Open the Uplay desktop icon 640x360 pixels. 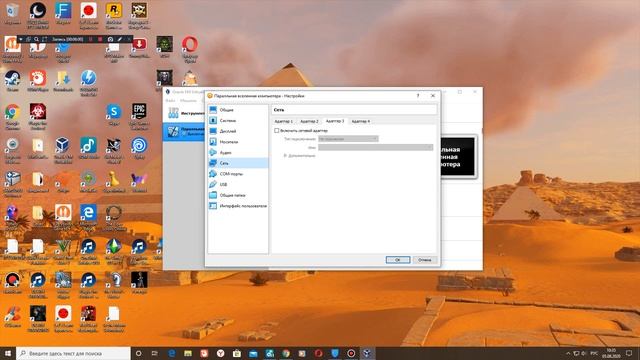click(x=139, y=148)
